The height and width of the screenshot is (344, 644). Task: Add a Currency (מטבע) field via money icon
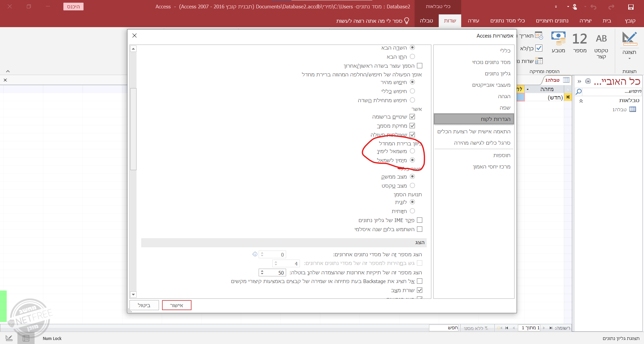coord(558,39)
